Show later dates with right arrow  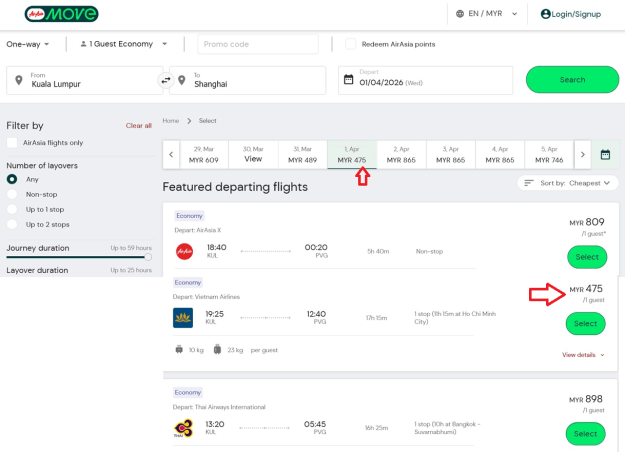[x=583, y=154]
